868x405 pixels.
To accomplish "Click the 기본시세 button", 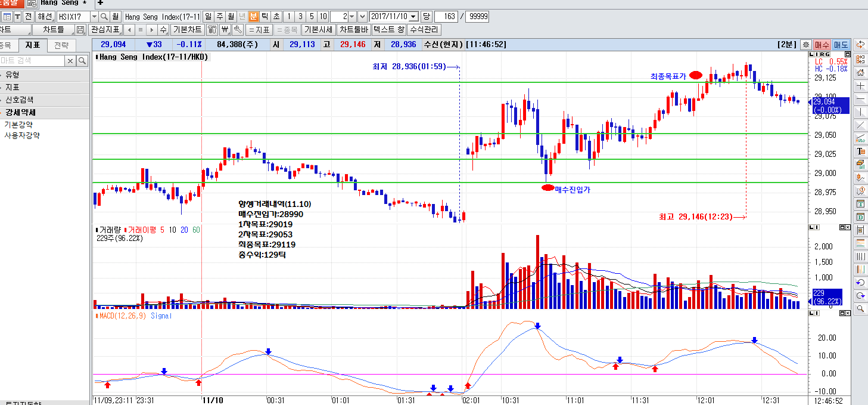I will 318,29.
